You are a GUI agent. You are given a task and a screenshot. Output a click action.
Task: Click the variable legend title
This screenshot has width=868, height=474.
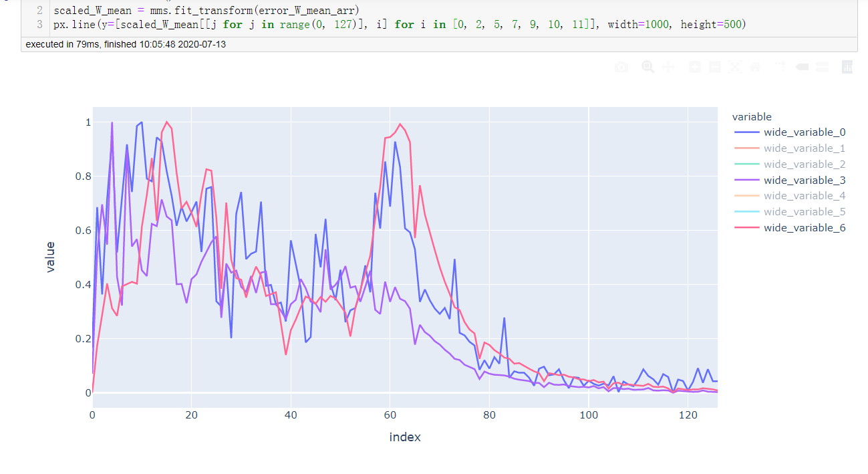click(x=752, y=116)
